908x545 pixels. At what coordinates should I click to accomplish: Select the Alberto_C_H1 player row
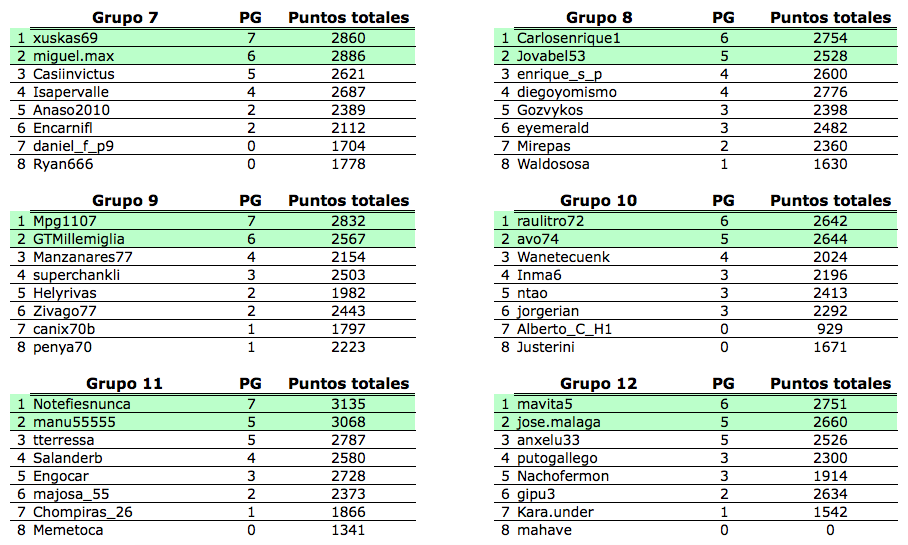point(564,329)
